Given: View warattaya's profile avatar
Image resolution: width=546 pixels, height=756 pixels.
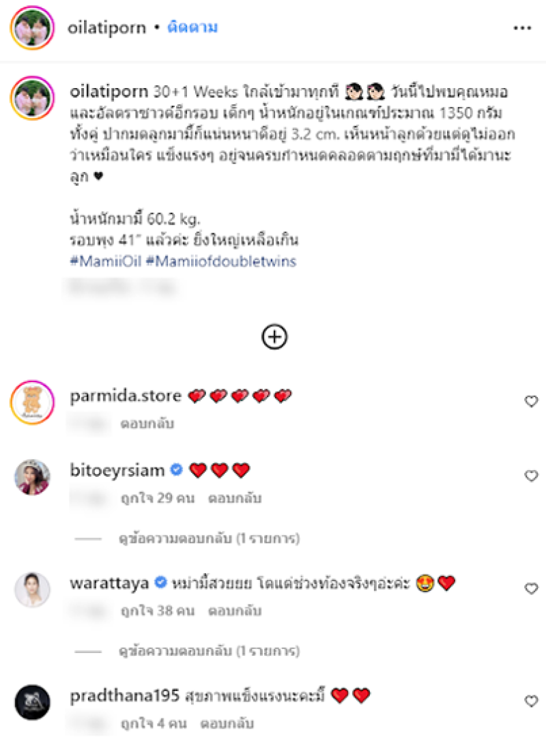Looking at the screenshot, I should pos(32,590).
